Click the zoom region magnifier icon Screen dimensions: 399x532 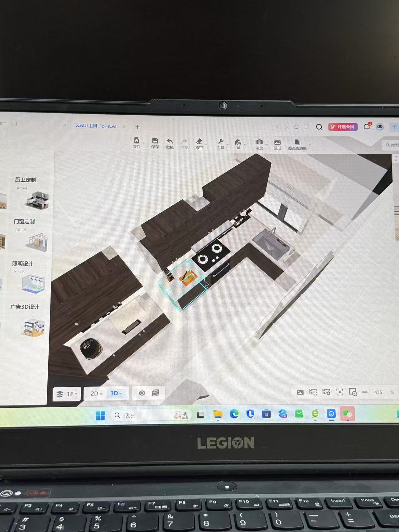tap(353, 392)
